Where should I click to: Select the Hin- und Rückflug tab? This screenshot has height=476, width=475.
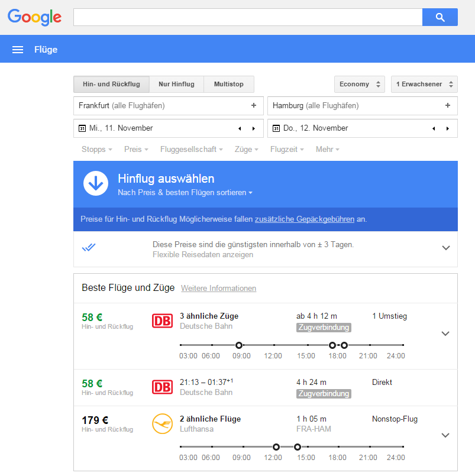tap(111, 84)
